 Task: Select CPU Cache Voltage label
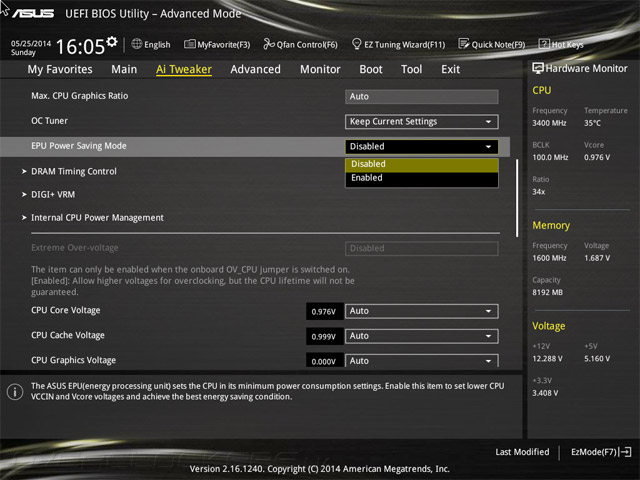pos(68,335)
